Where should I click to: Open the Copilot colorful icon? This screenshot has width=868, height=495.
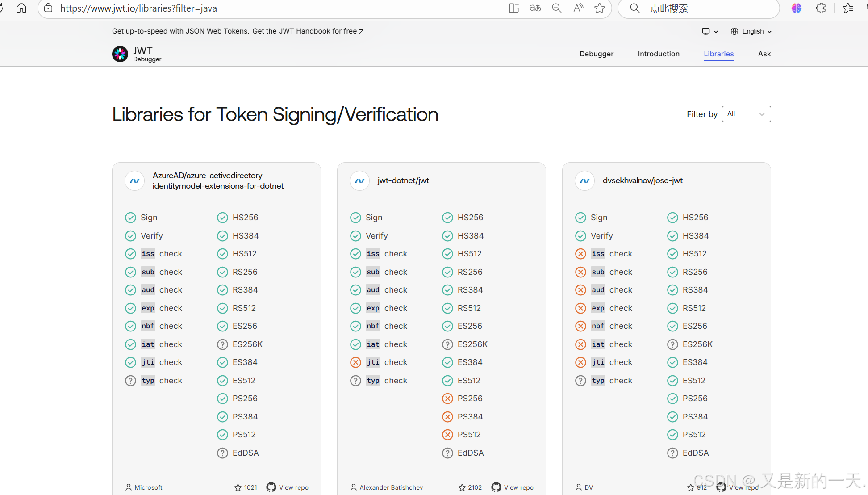797,8
